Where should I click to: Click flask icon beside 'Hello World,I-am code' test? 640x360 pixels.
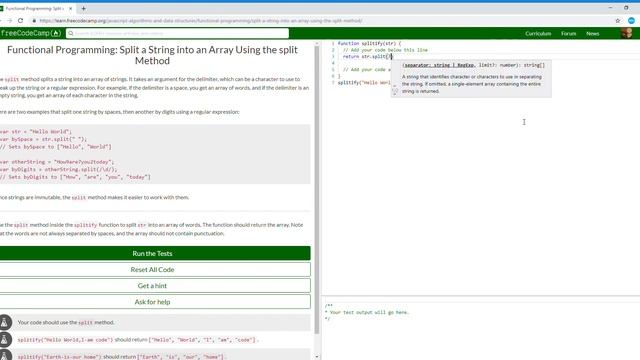click(5, 339)
